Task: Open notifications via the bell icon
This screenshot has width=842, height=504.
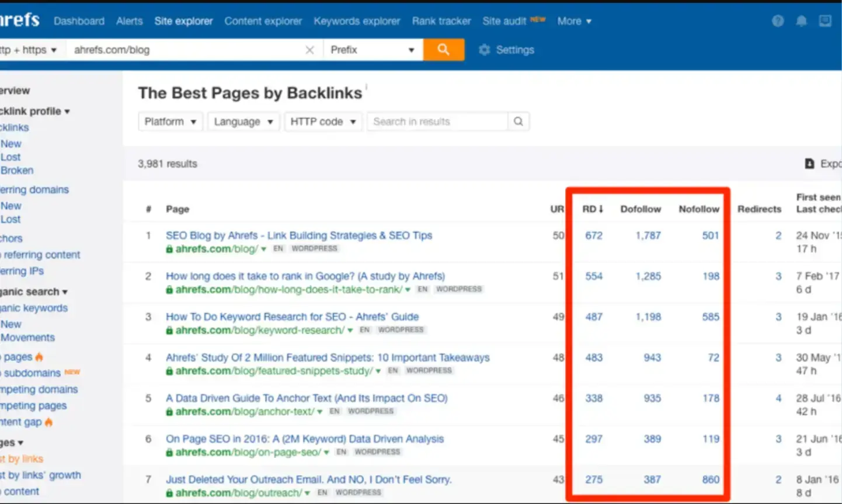Action: [801, 21]
